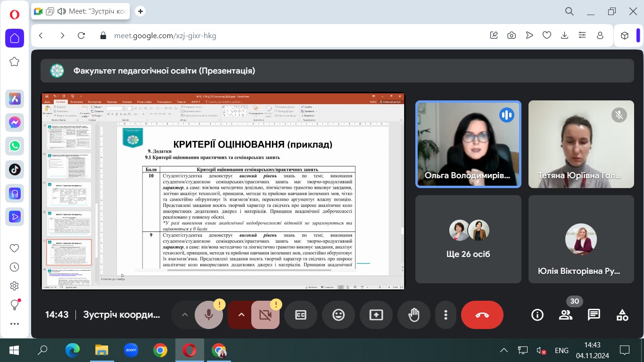The image size is (644, 362).
Task: Open WhatsApp from the Opera sidebar
Action: [x=15, y=146]
